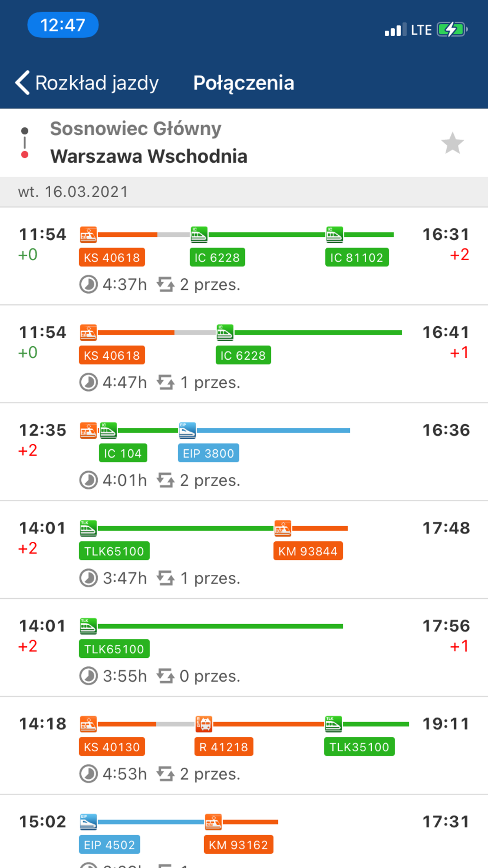
Task: Tap the rail bus icon above R 41218
Action: (204, 724)
